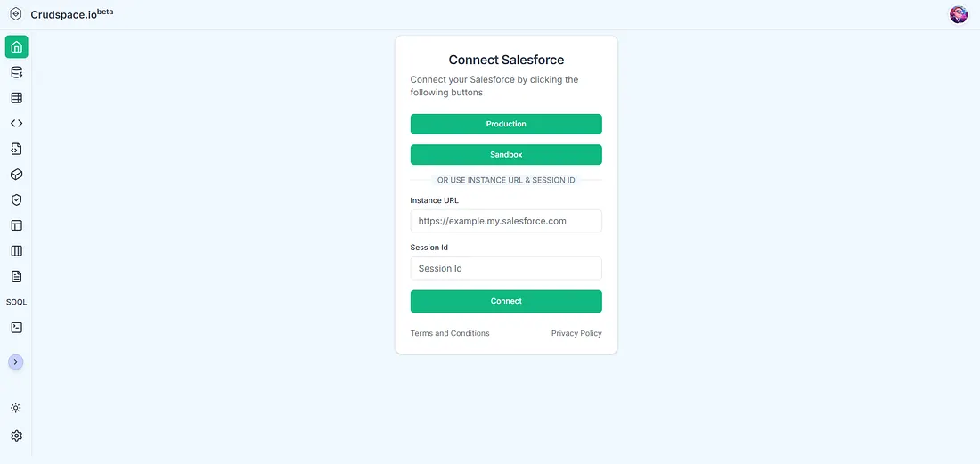Screen dimensions: 980x464
Task: Open the shield check icon in sidebar
Action: pos(16,200)
